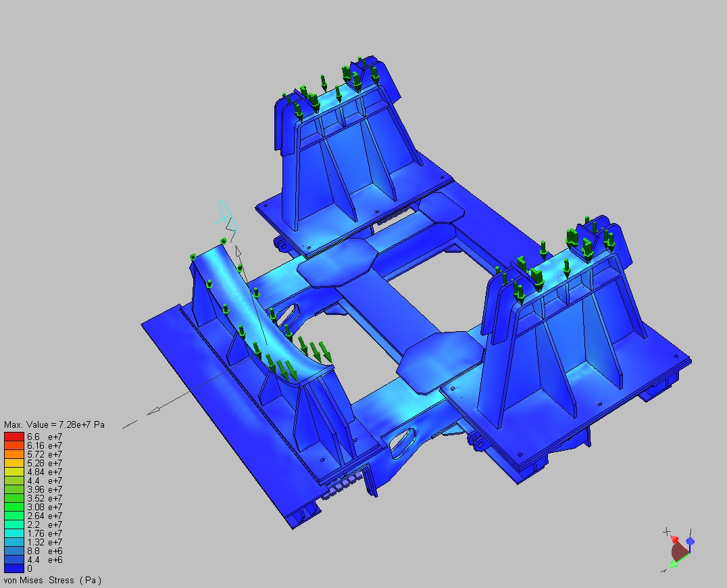
Task: Click the green axis arrow of the compass
Action: (674, 564)
